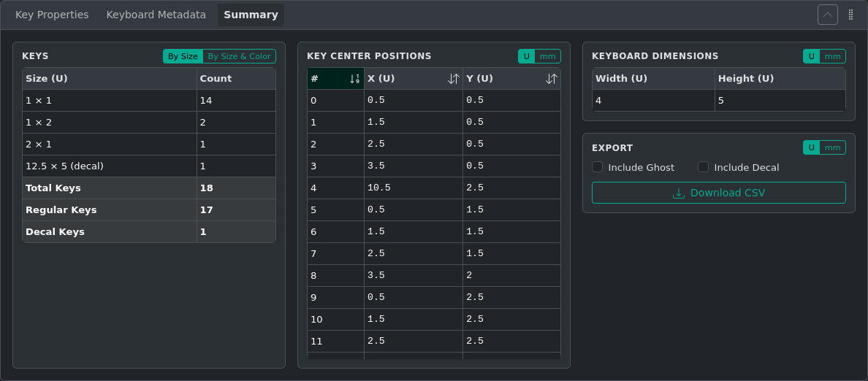Download the CSV file
868x381 pixels.
(718, 193)
